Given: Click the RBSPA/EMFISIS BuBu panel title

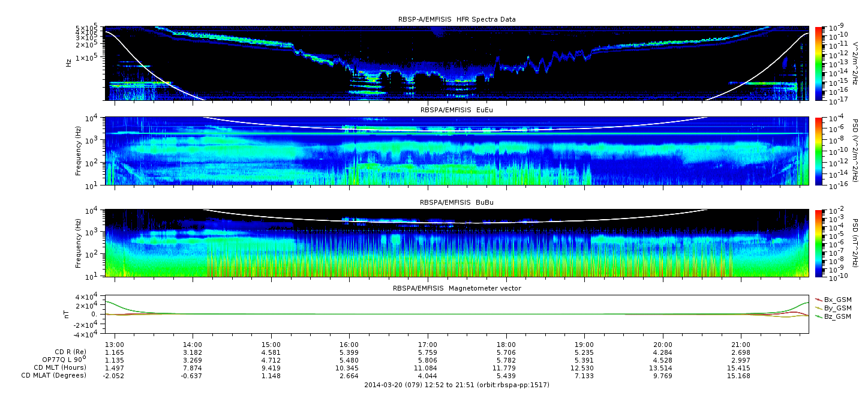Looking at the screenshot, I should coord(456,203).
